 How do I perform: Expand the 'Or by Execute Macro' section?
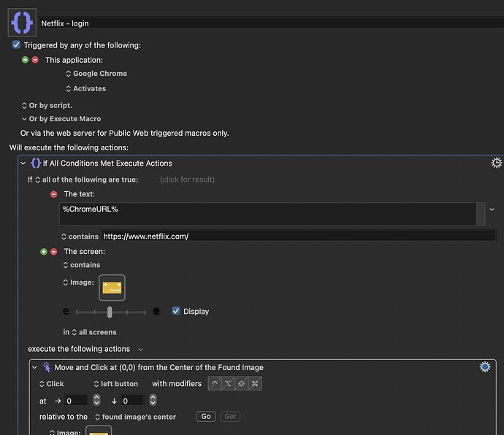(61, 119)
